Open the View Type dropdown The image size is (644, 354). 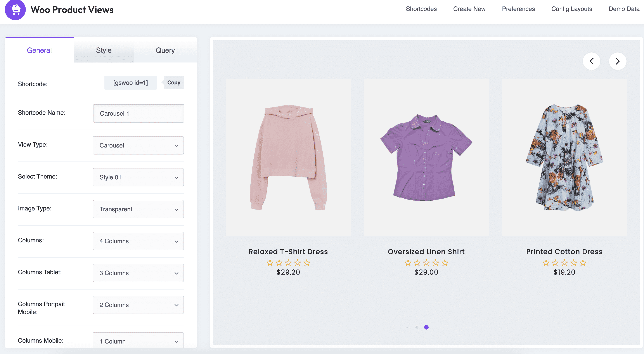click(x=138, y=145)
